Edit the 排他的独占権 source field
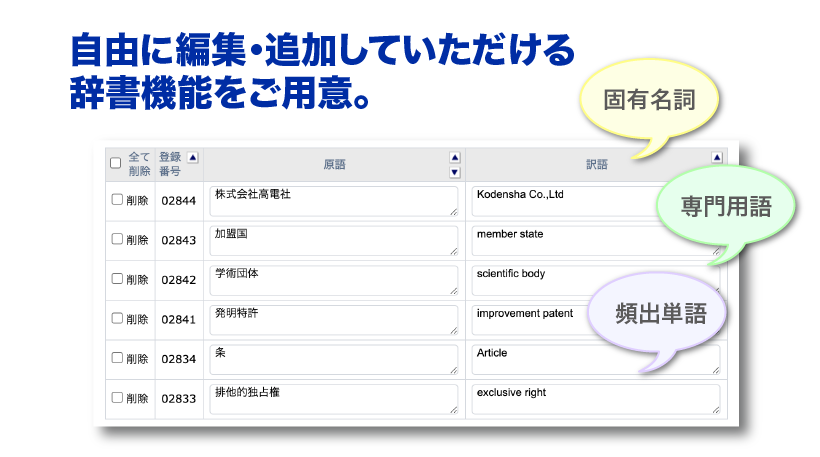 point(334,399)
